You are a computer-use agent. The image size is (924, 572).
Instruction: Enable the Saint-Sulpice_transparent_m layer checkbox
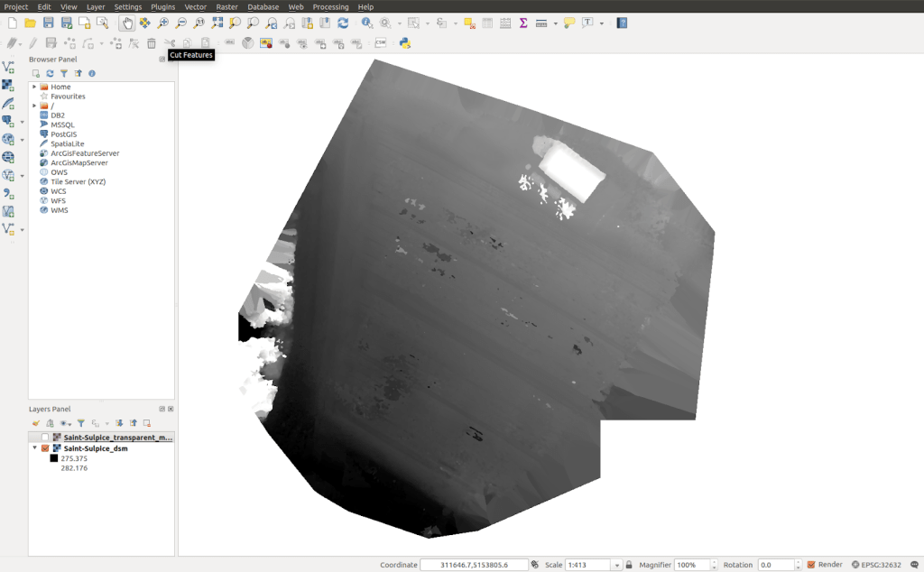tap(45, 438)
